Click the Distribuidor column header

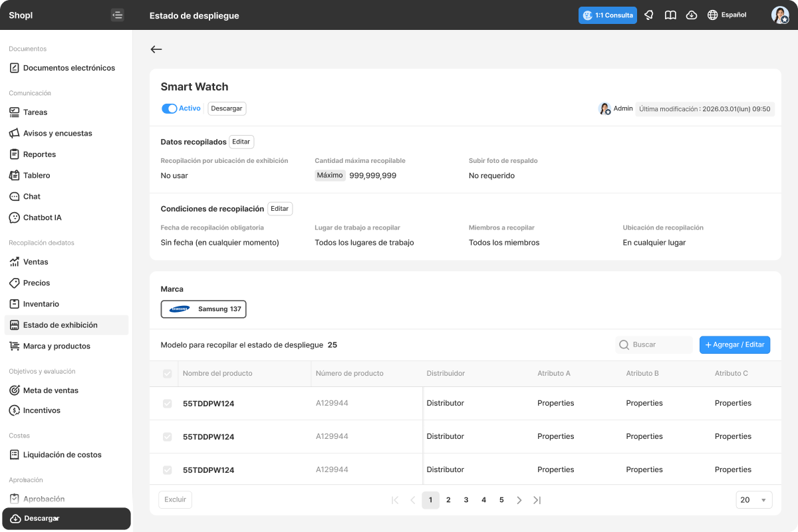click(x=446, y=374)
